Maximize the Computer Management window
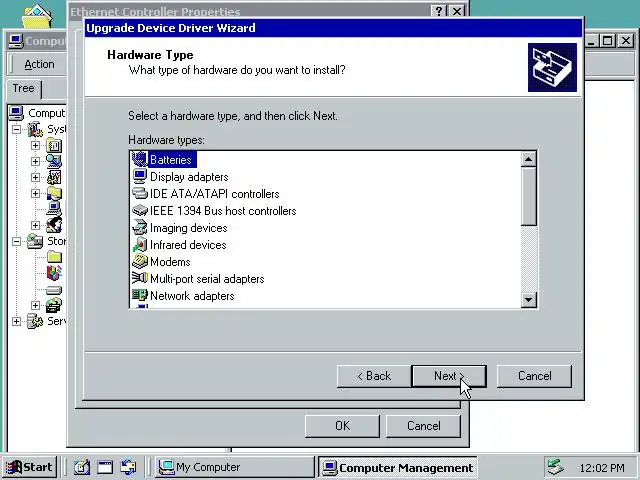The height and width of the screenshot is (480, 640). [608, 40]
